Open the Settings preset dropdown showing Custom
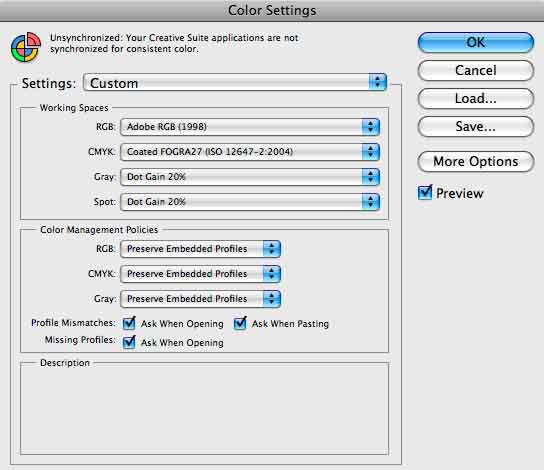Screen dimensions: 544x470 [x=235, y=83]
